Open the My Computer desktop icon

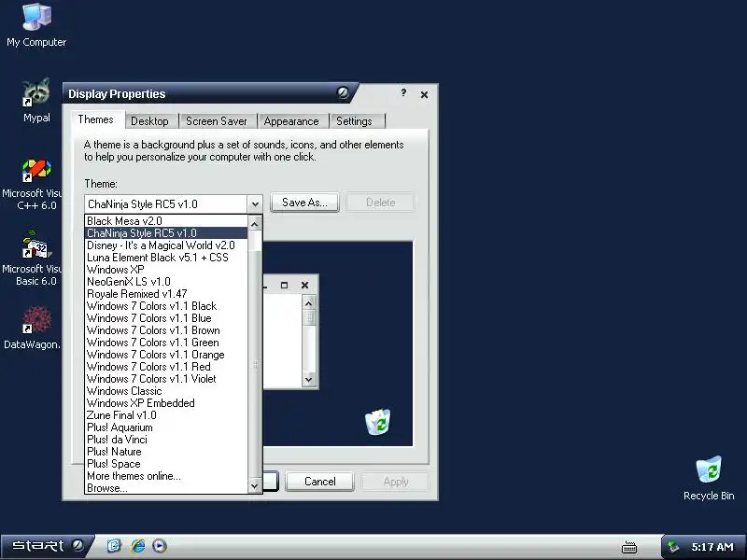tap(36, 25)
